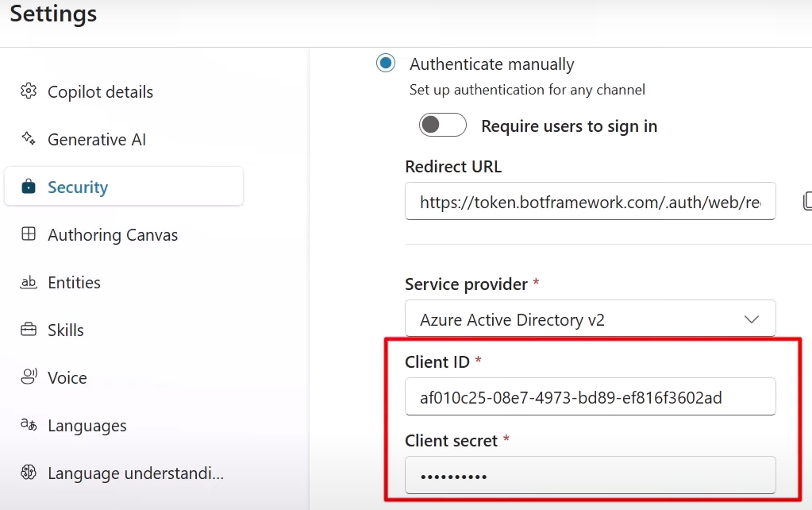Image resolution: width=812 pixels, height=510 pixels.
Task: Open the Languages settings section
Action: pos(124,426)
